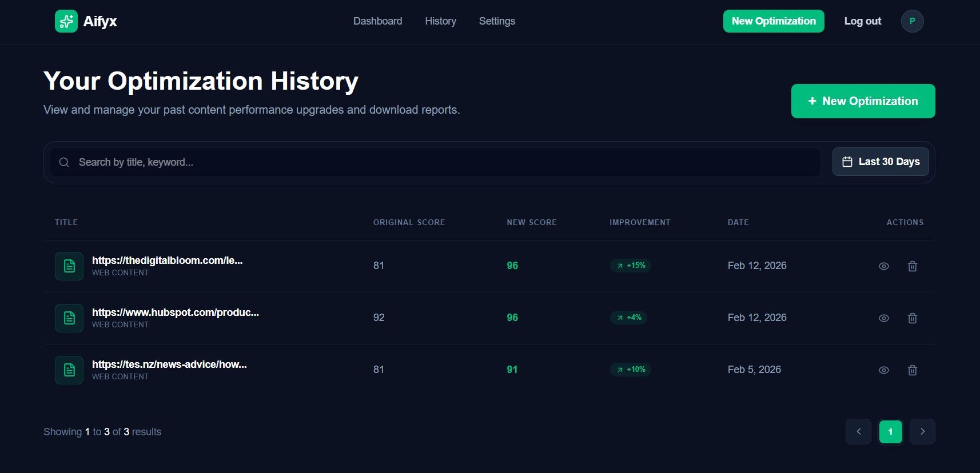Open the https://tes.nz/news-advice/how... entry title
Image resolution: width=980 pixels, height=473 pixels.
(169, 364)
